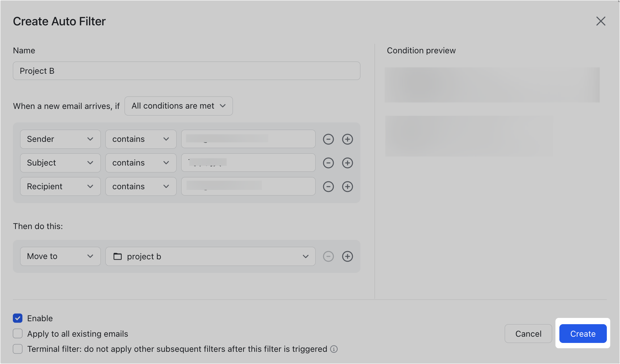Open the Move to action dropdown
620x364 pixels.
[x=60, y=256]
